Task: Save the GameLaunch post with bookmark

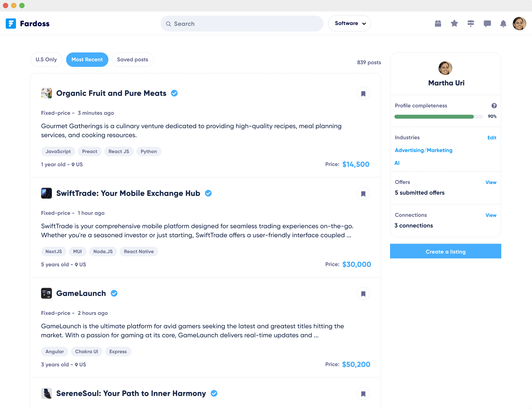Action: (x=363, y=294)
